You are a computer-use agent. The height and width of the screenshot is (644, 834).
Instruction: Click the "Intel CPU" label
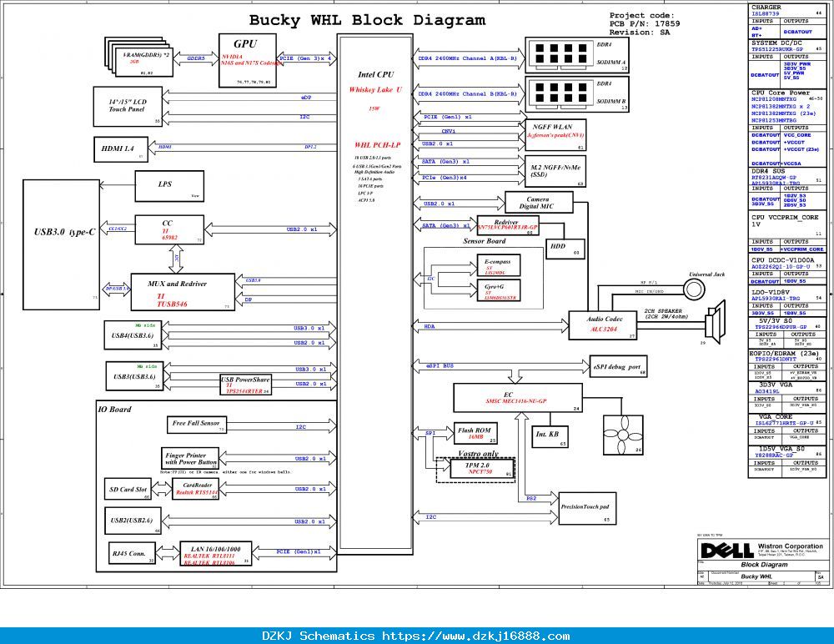coord(375,74)
